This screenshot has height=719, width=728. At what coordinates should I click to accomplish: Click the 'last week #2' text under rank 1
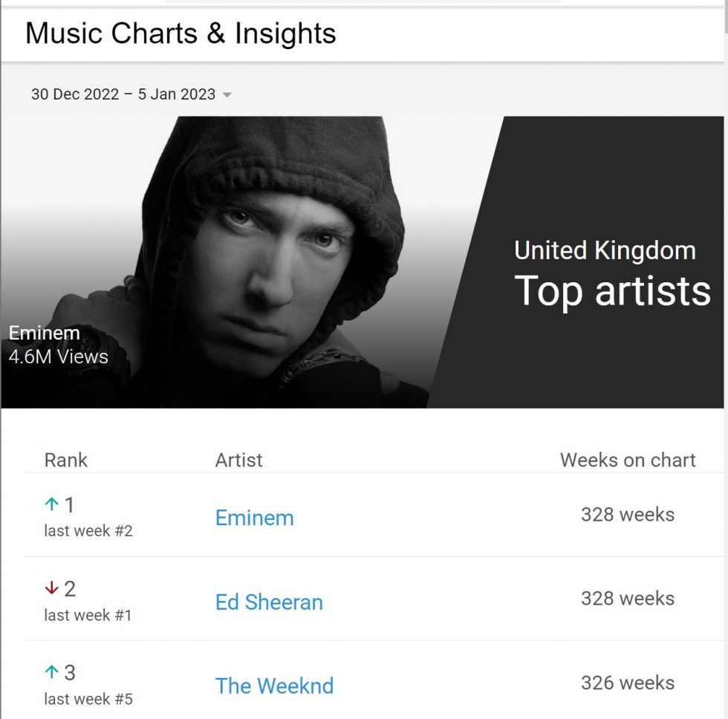[x=88, y=530]
